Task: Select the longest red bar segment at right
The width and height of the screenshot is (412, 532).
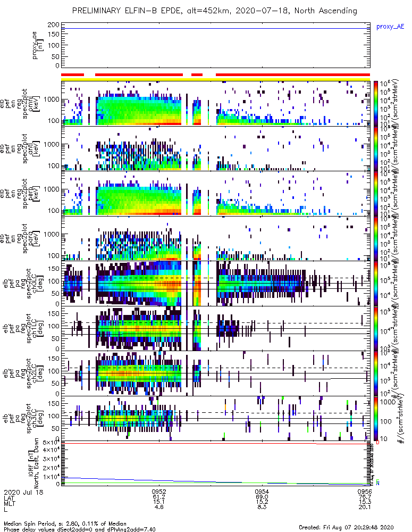Action: coord(292,74)
